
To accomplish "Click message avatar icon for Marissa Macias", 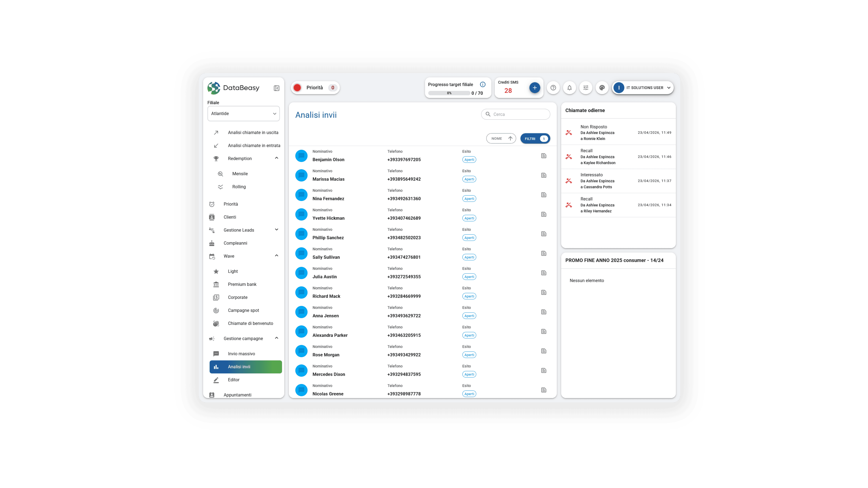I will 301,175.
